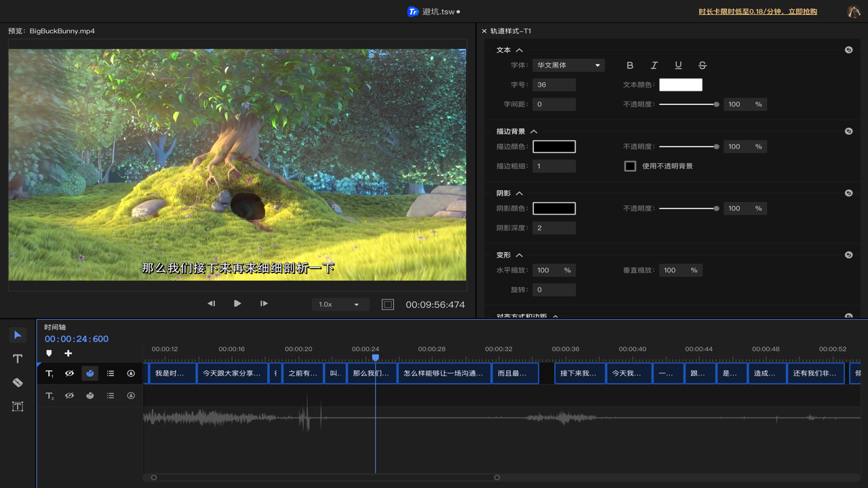
Task: Open the discount promotion link at top
Action: coord(757,12)
